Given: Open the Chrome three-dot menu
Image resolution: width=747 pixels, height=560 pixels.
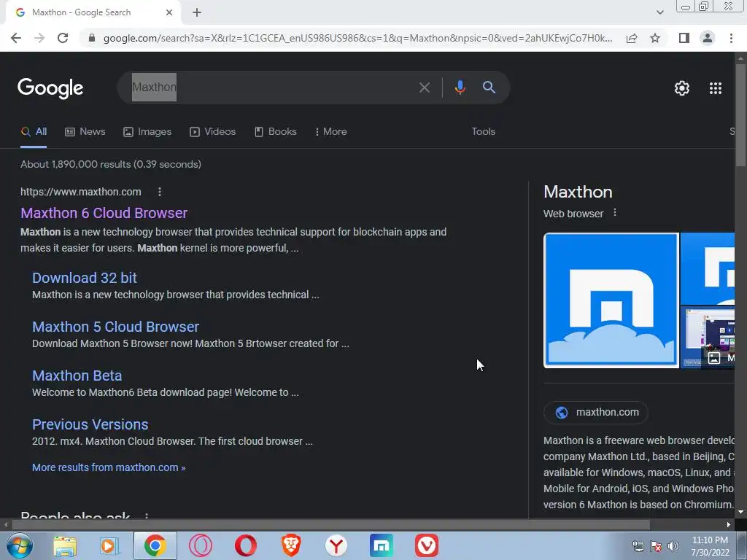Looking at the screenshot, I should pyautogui.click(x=731, y=38).
